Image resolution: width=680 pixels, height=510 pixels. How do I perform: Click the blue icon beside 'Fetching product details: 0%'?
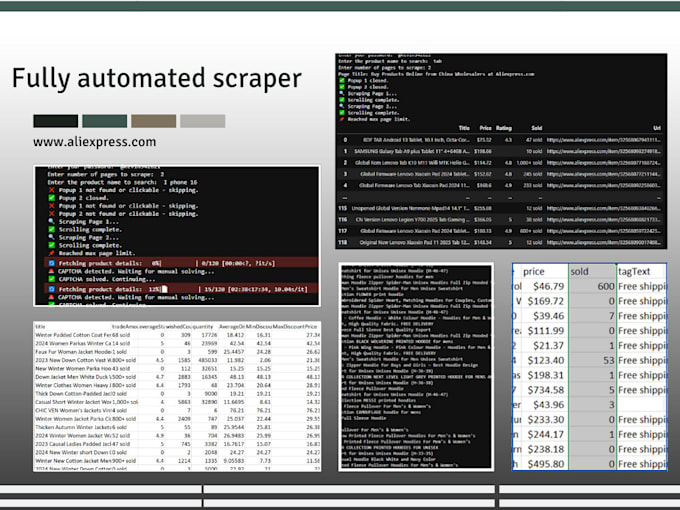[x=52, y=263]
